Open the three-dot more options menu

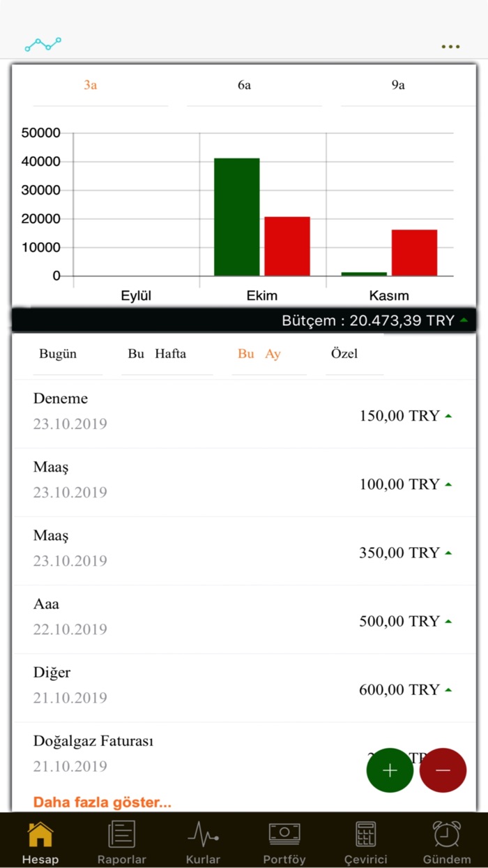pos(450,47)
